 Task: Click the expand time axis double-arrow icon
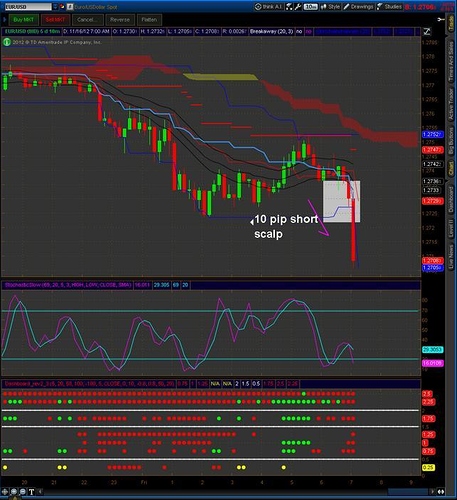click(x=441, y=492)
